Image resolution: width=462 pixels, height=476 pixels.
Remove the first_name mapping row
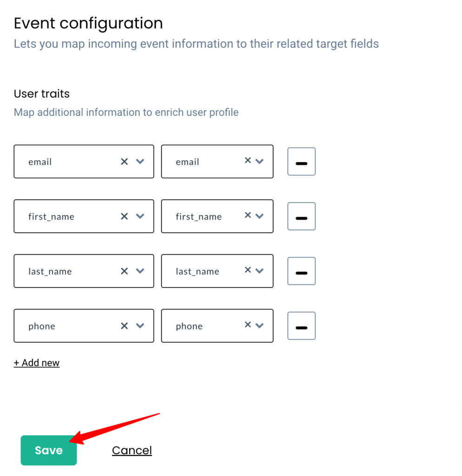click(302, 216)
